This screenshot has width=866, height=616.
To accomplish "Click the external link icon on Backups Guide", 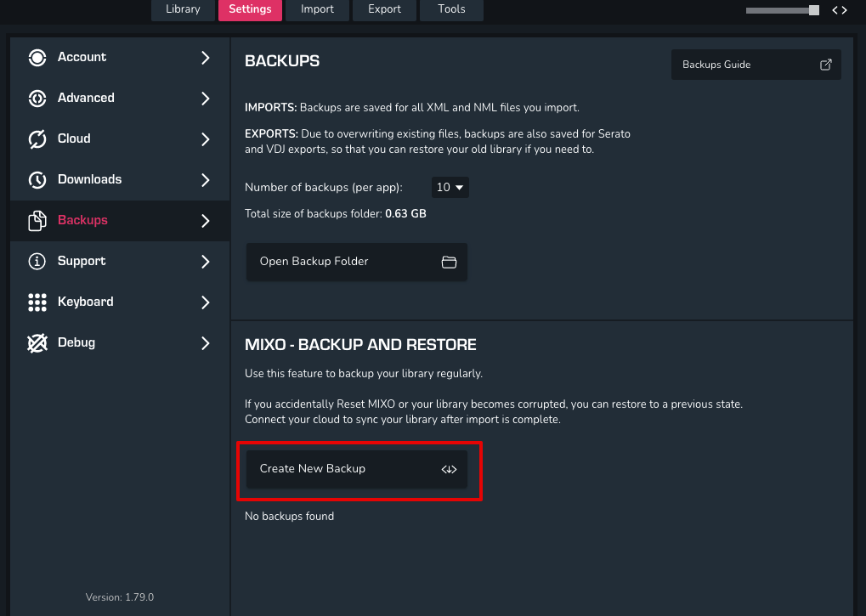I will point(826,65).
